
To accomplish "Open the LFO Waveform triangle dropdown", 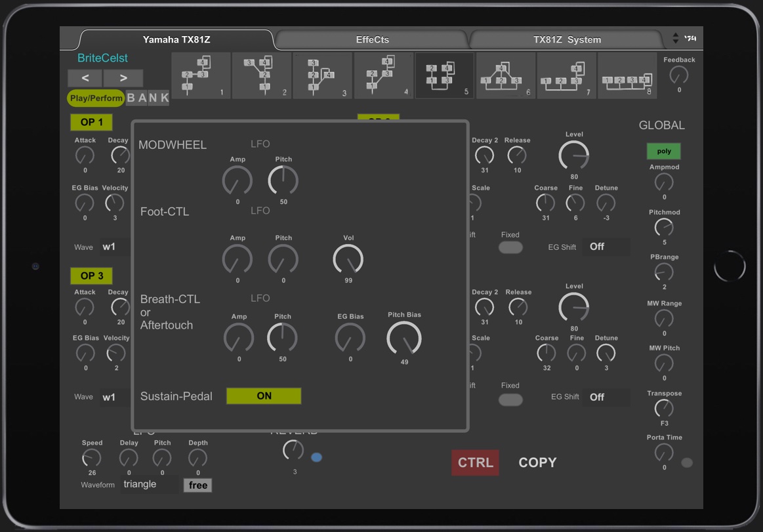I will tap(150, 485).
